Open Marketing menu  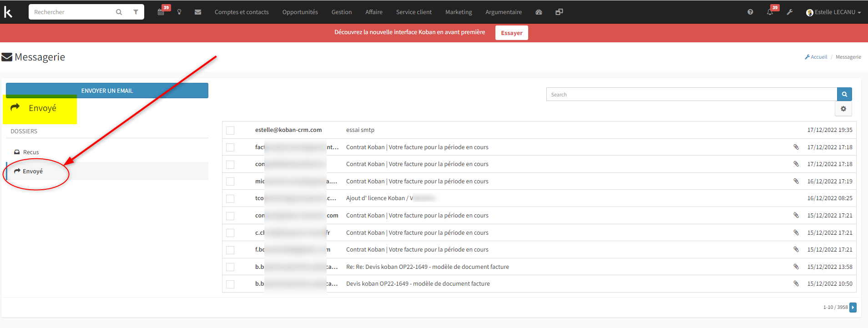click(x=459, y=12)
